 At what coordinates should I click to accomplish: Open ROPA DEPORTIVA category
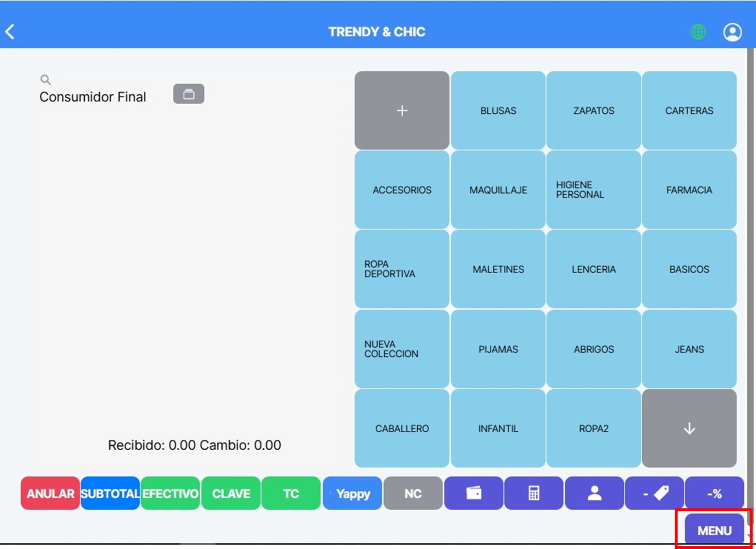[x=402, y=269]
